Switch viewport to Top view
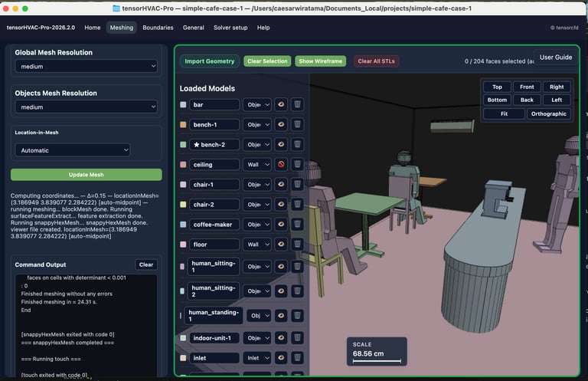The width and height of the screenshot is (588, 381). coord(497,87)
